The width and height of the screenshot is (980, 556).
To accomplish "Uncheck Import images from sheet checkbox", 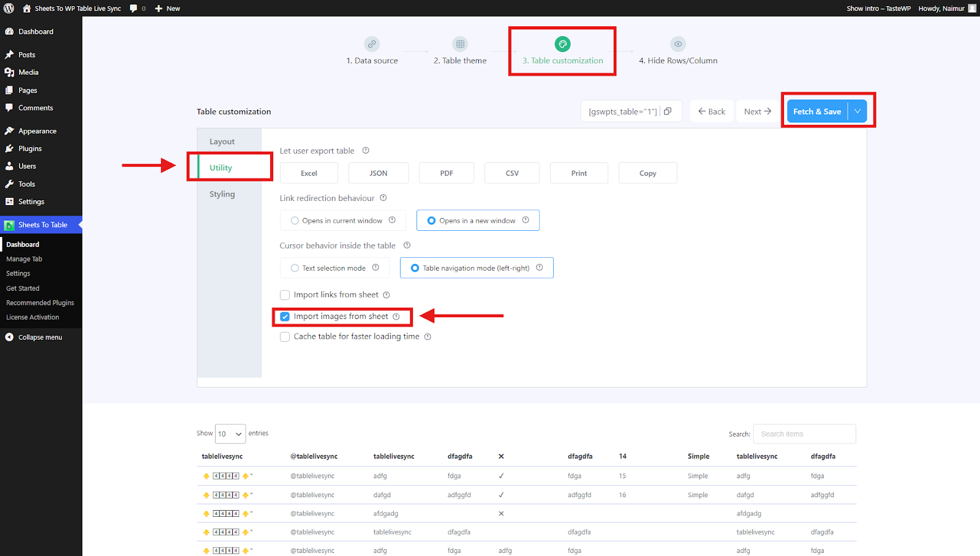I will 285,317.
